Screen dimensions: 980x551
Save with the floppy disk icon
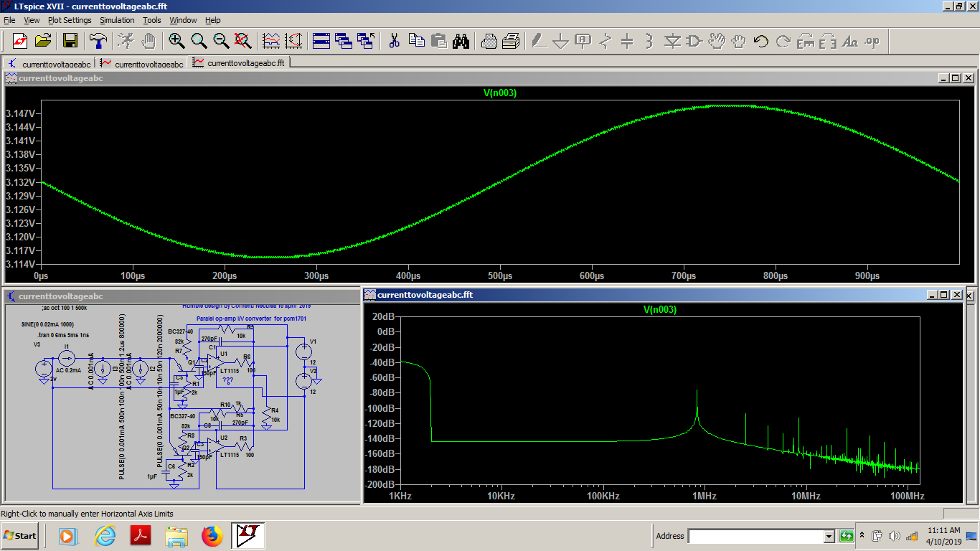point(70,41)
